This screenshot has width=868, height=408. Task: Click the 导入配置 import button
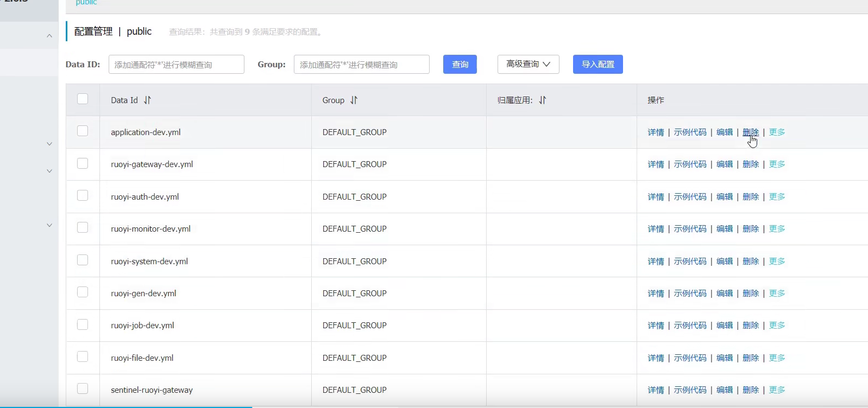coord(598,64)
